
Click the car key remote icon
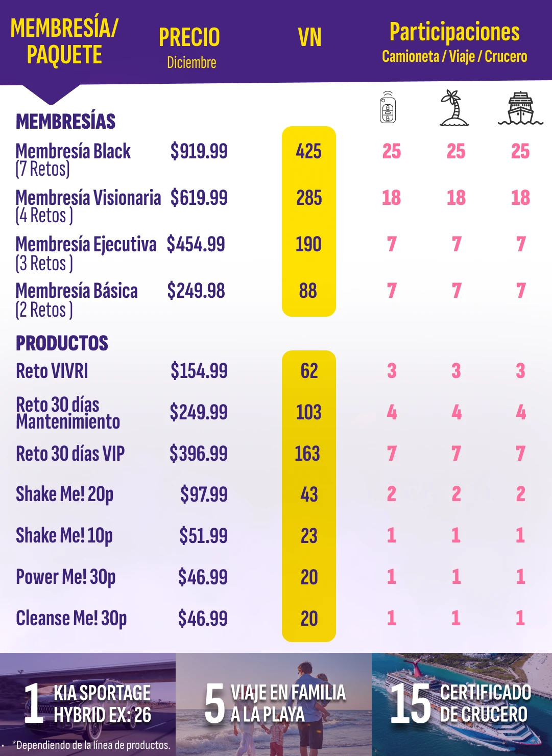[x=388, y=108]
